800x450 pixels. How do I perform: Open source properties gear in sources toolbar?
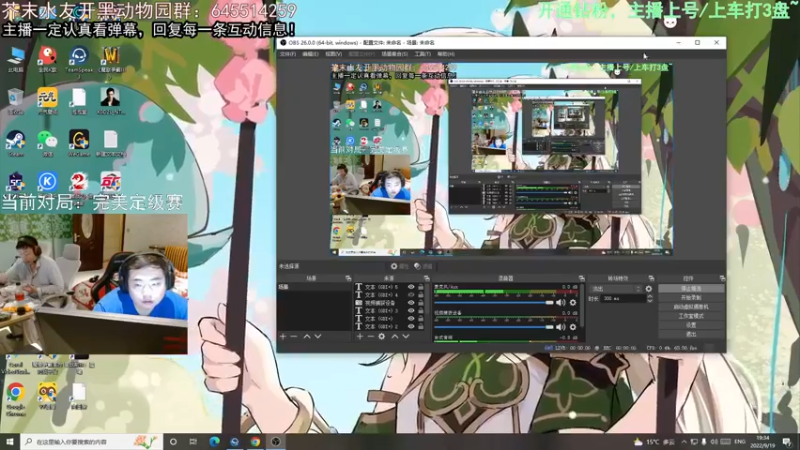(x=382, y=337)
